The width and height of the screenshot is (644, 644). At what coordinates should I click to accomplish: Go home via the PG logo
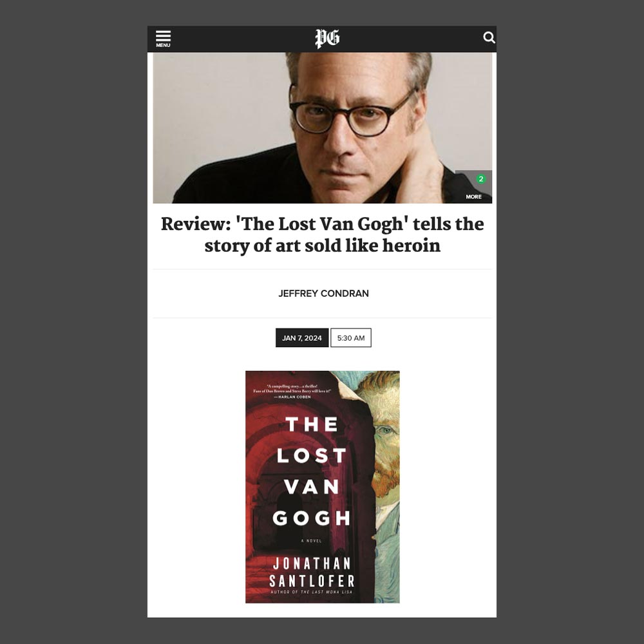click(x=327, y=39)
